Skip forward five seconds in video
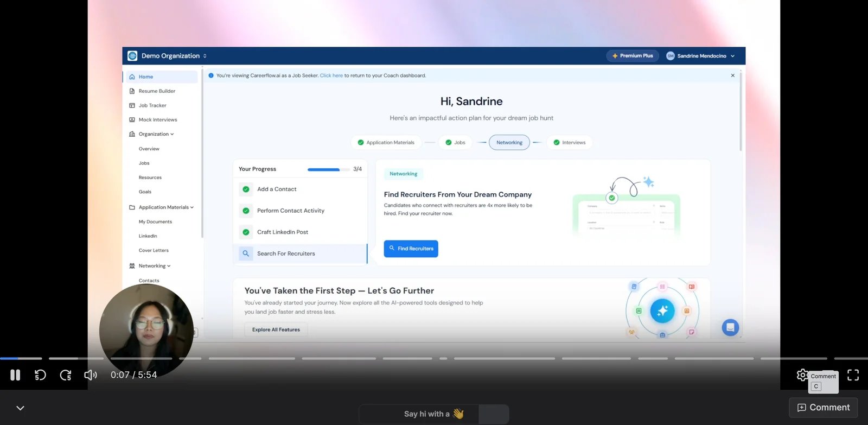Screen dimensions: 868x425 point(66,375)
